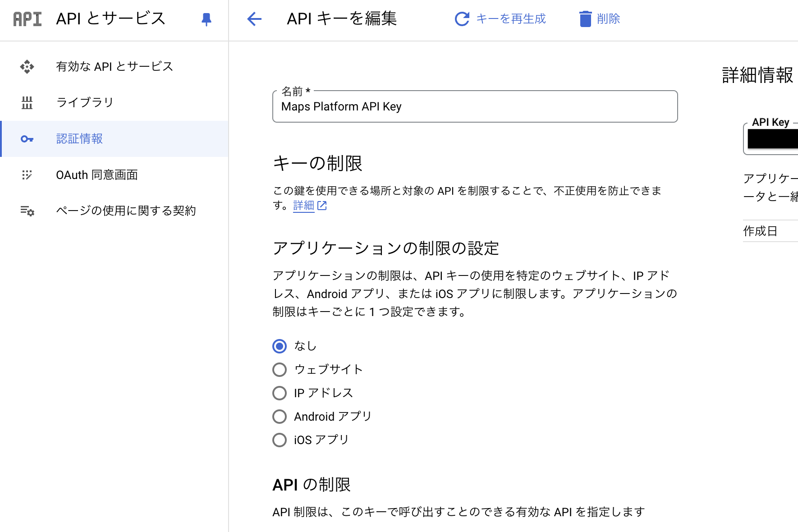Click the pin icon beside API とサービス

coord(206,19)
